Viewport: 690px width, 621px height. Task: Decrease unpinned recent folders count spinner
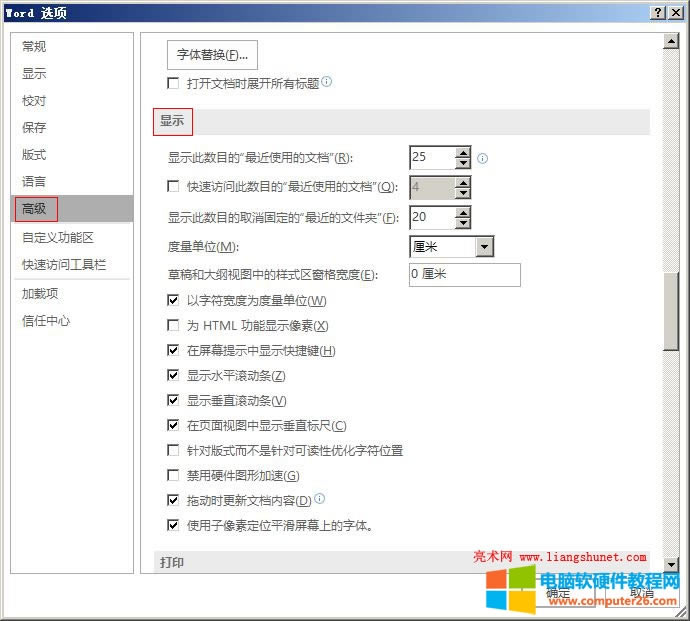pyautogui.click(x=462, y=223)
